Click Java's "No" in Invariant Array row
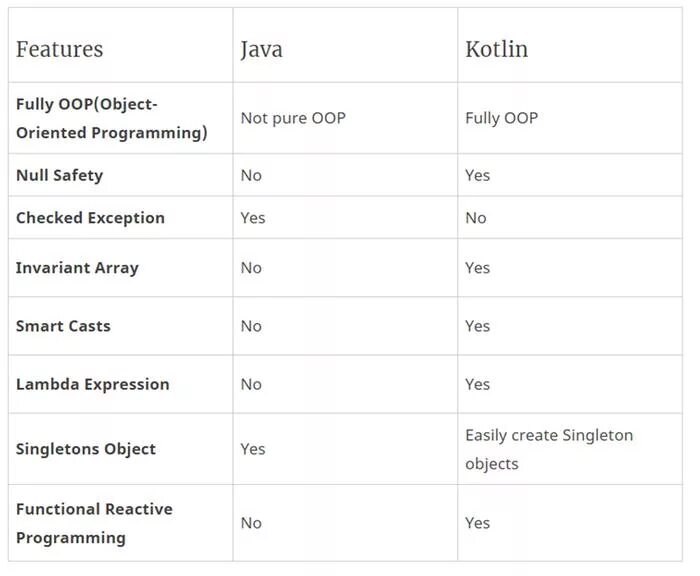 [x=251, y=268]
